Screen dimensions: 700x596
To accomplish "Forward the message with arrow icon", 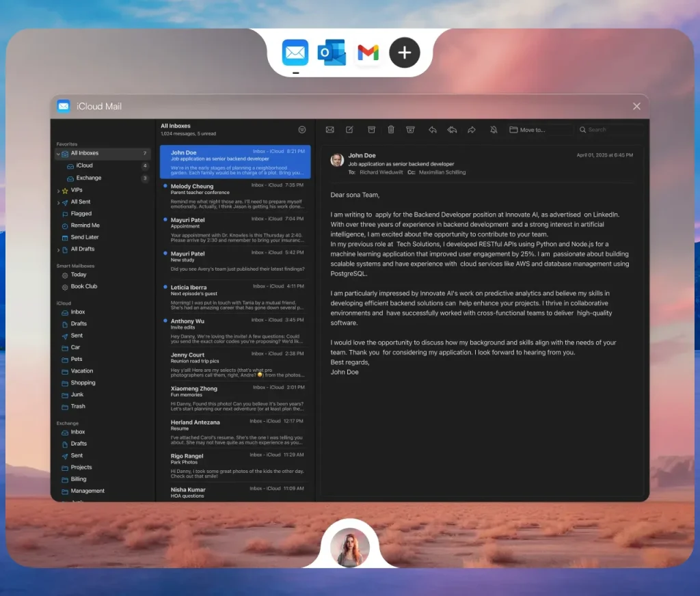I will click(x=472, y=129).
